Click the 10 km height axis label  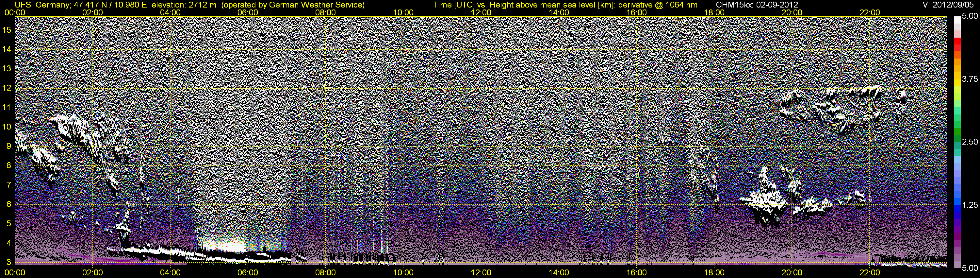[x=8, y=127]
